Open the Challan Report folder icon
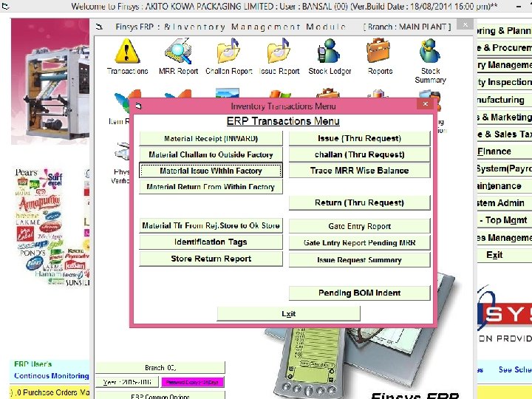 [228, 51]
